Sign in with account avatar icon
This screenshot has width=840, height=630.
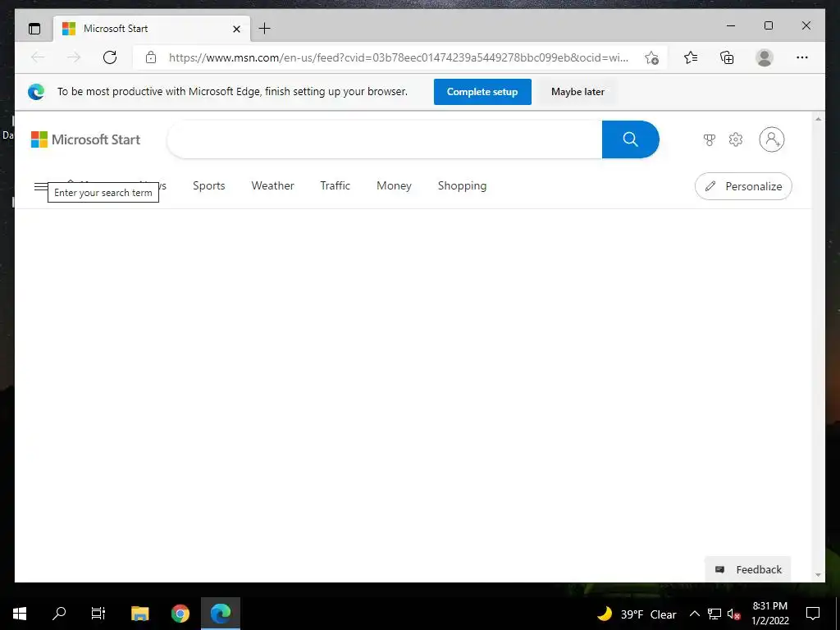[x=771, y=139]
